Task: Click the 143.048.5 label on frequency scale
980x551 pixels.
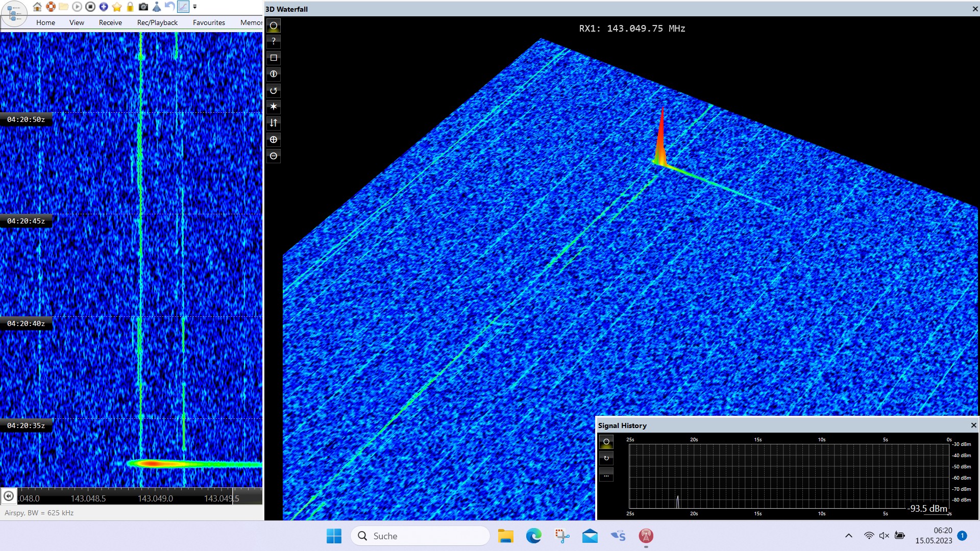Action: tap(88, 498)
